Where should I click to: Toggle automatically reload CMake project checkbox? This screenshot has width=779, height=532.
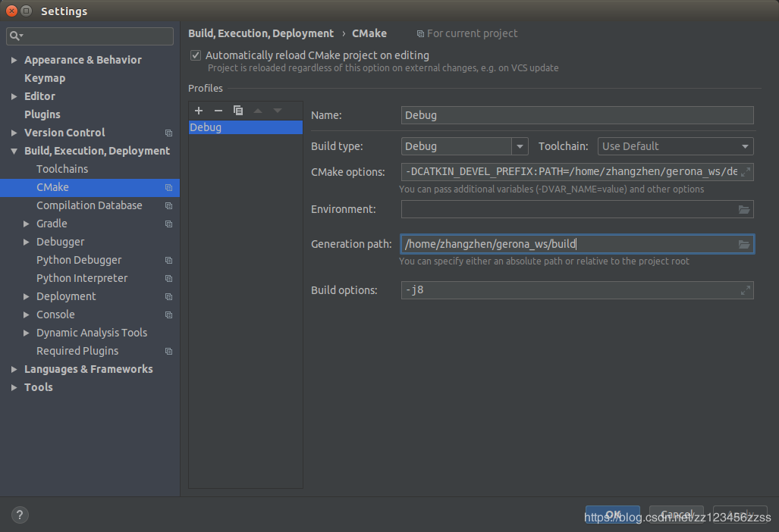click(x=196, y=55)
